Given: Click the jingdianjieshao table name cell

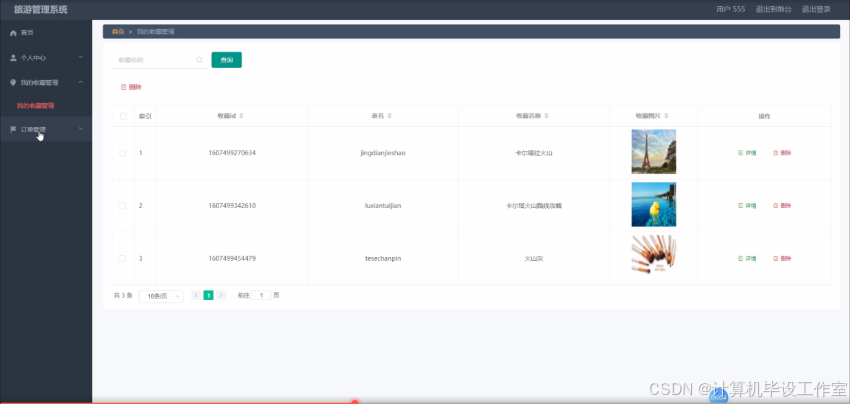Looking at the screenshot, I should click(x=383, y=153).
